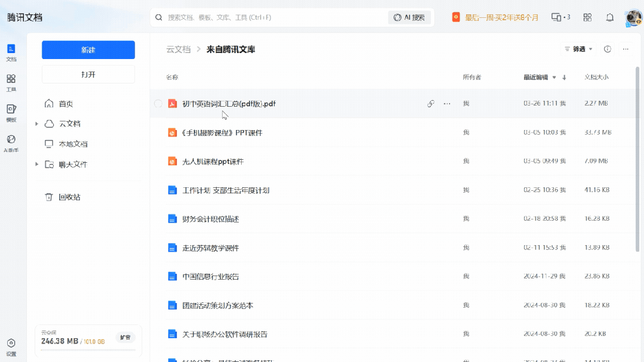The image size is (644, 362).
Task: Click 最后一周买2年送8个月 promotion link
Action: pos(501,17)
